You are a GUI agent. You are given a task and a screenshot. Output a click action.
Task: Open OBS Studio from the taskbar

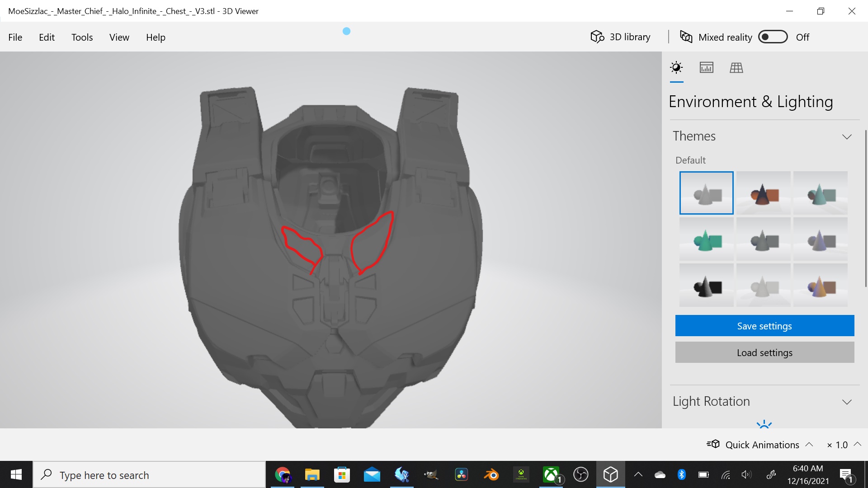581,475
